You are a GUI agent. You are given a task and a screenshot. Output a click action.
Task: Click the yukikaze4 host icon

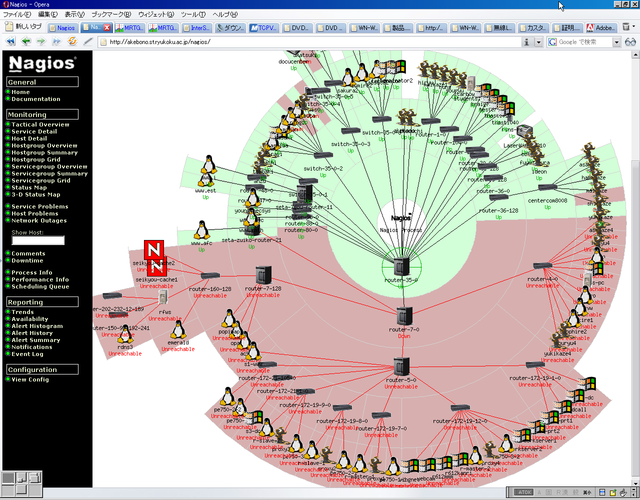click(556, 341)
